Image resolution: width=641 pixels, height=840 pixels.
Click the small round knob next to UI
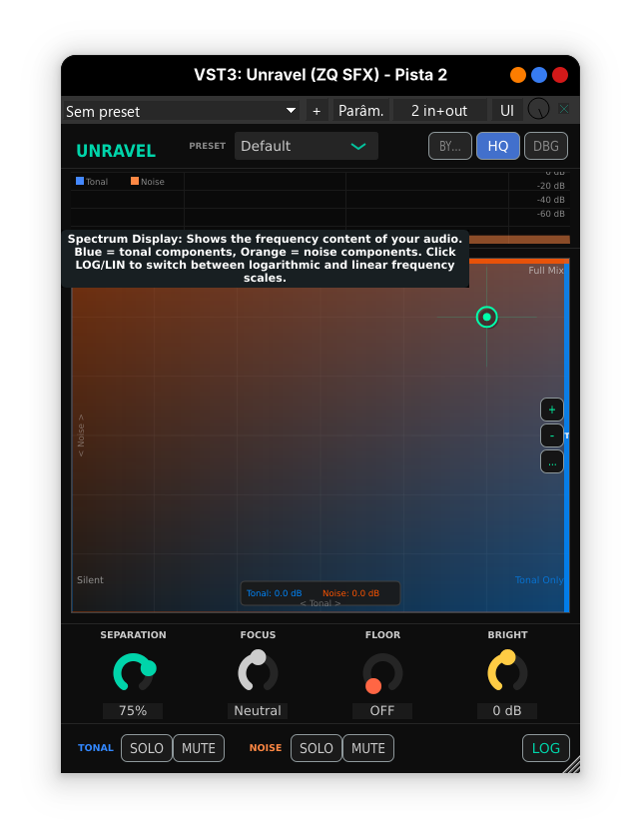pos(538,110)
